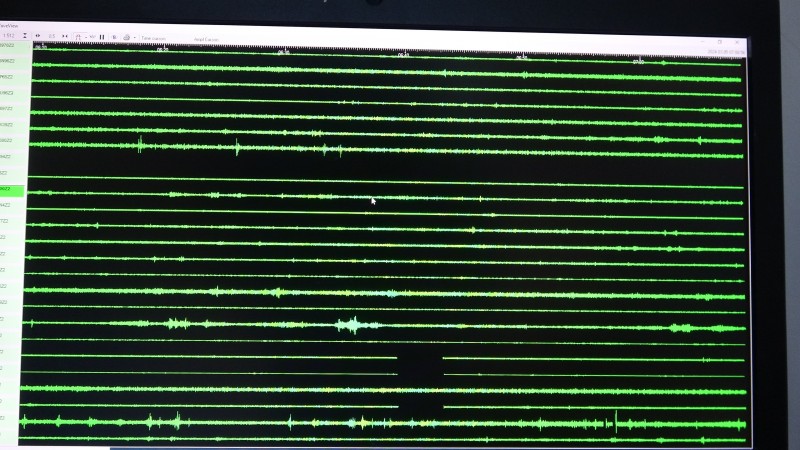Click the horizontal compress arrows icon
800x450 pixels.
tap(65, 37)
